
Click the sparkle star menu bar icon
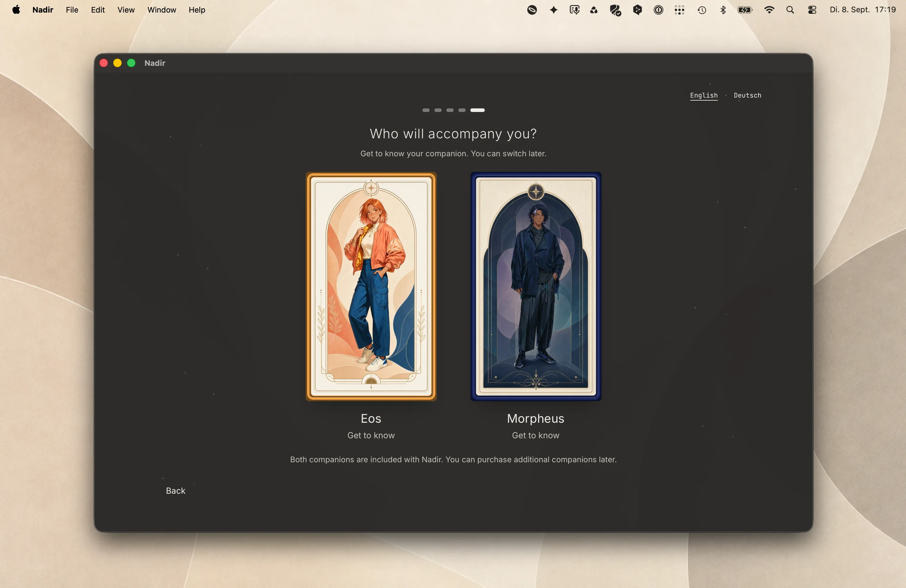pyautogui.click(x=554, y=10)
